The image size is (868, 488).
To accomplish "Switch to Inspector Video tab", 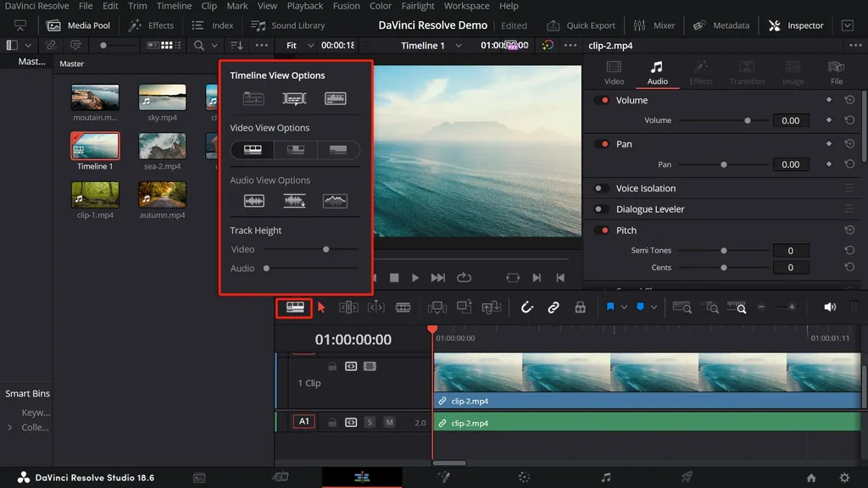I will point(614,73).
